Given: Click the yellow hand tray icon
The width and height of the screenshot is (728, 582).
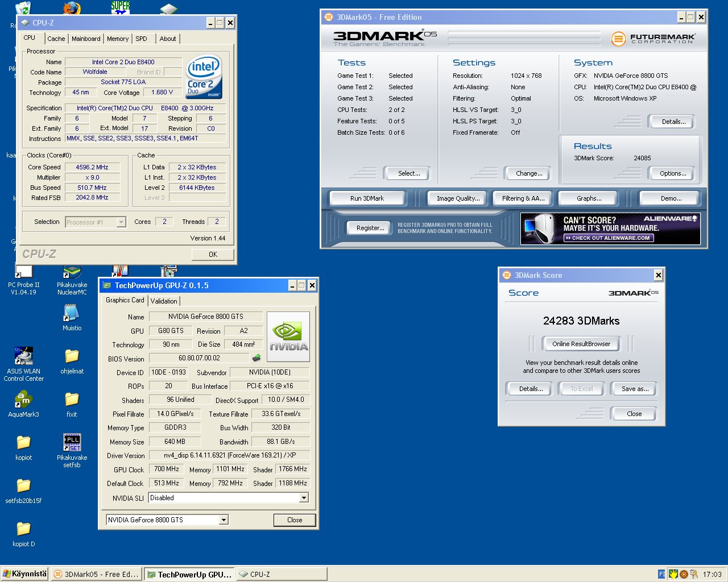Looking at the screenshot, I should tap(673, 574).
